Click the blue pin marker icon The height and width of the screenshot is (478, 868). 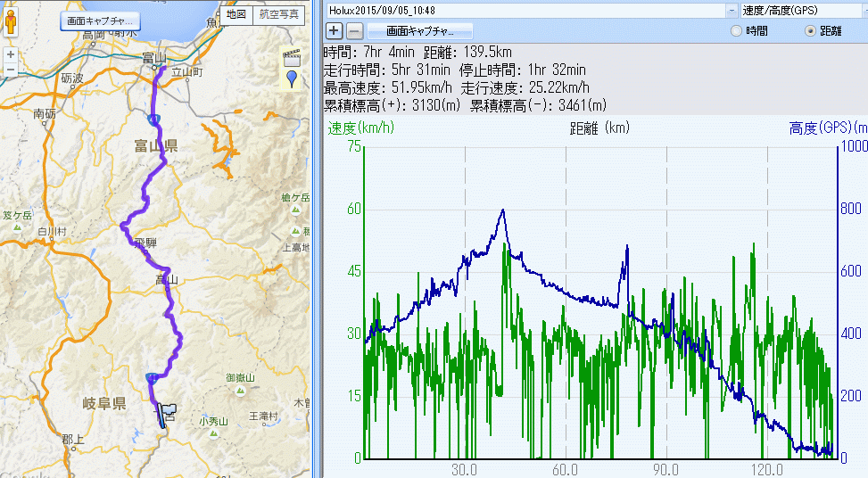(292, 79)
